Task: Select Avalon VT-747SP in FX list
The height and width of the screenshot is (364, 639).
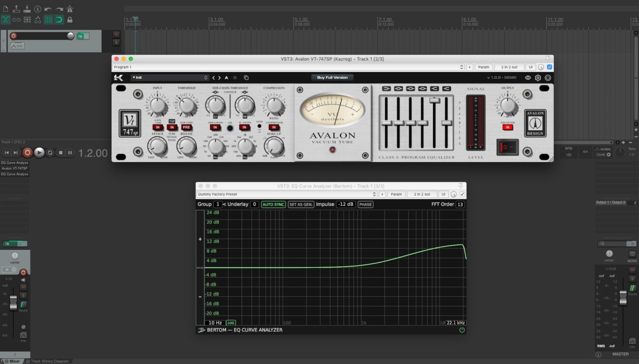Action: click(x=15, y=168)
